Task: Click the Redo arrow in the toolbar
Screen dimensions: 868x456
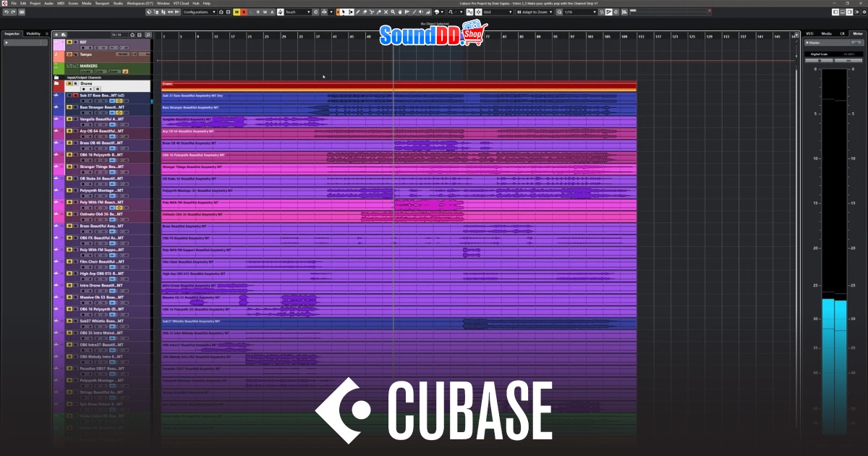Action: tap(14, 12)
